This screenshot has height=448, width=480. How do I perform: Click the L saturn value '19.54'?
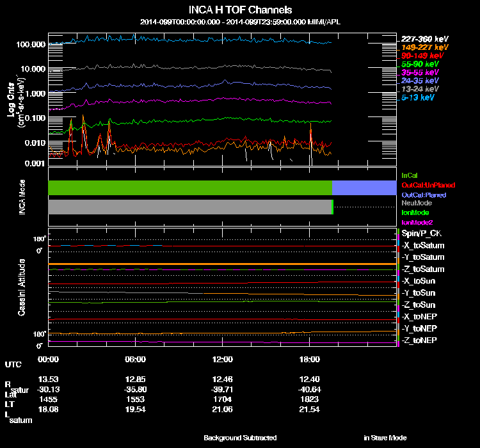coord(135,410)
